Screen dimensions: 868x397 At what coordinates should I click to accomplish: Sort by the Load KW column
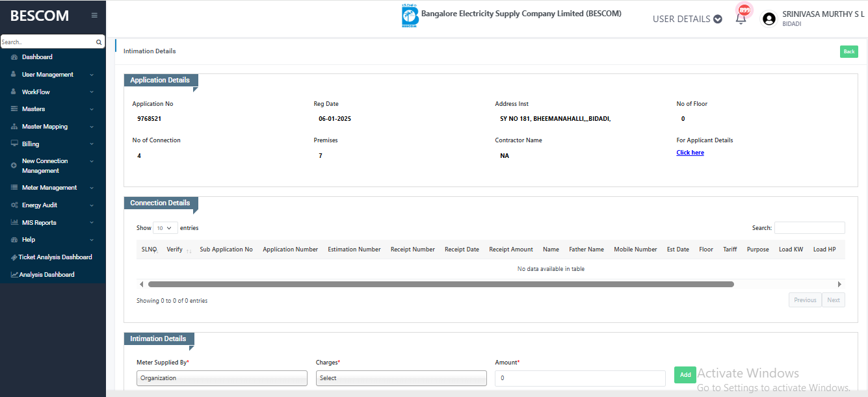click(x=791, y=250)
